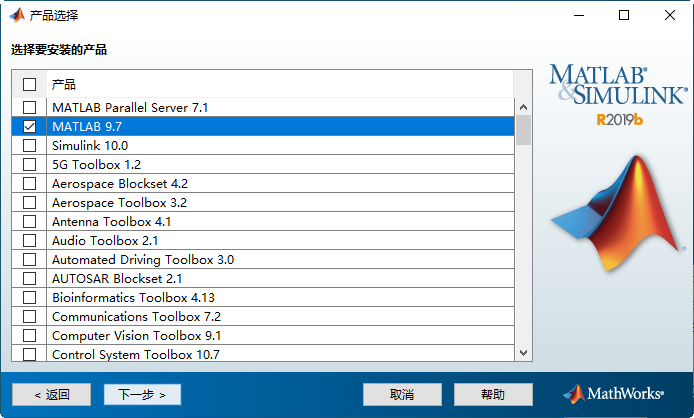694x418 pixels.
Task: Click the scroll up arrow of product list
Action: pyautogui.click(x=524, y=107)
